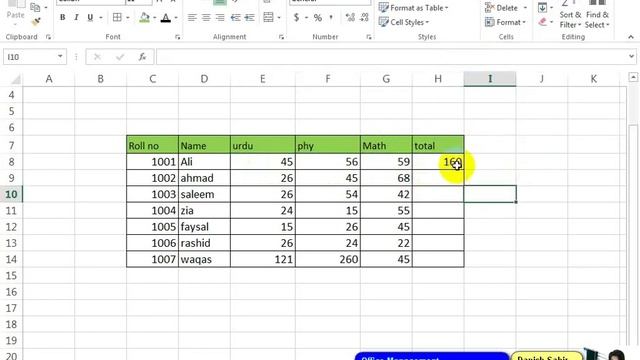Viewport: 640px width, 360px height.
Task: Open the Alignment dialog launcher
Action: (281, 37)
